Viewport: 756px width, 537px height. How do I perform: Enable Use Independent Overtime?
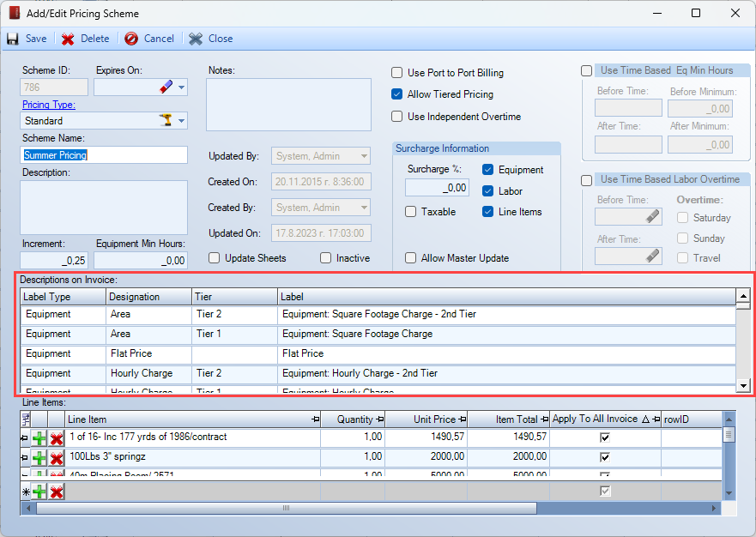pos(396,116)
